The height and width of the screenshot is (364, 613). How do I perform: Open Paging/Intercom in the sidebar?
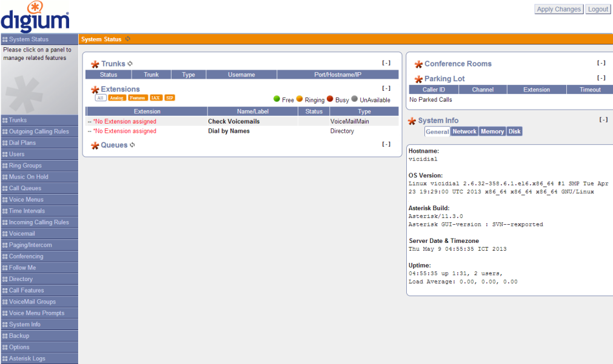(39, 245)
